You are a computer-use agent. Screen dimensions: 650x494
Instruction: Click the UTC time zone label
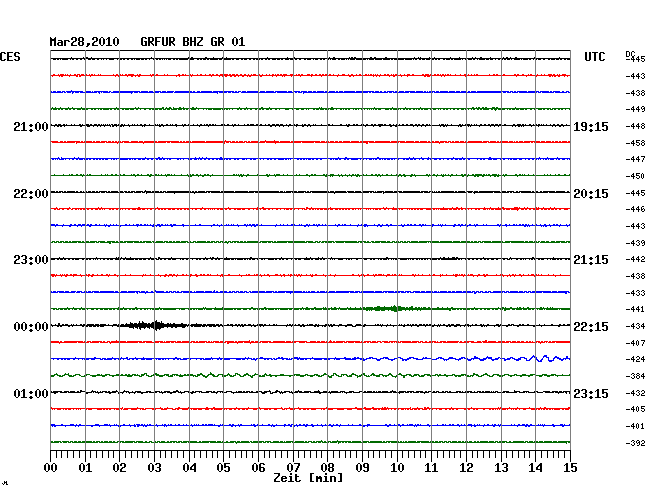click(594, 57)
